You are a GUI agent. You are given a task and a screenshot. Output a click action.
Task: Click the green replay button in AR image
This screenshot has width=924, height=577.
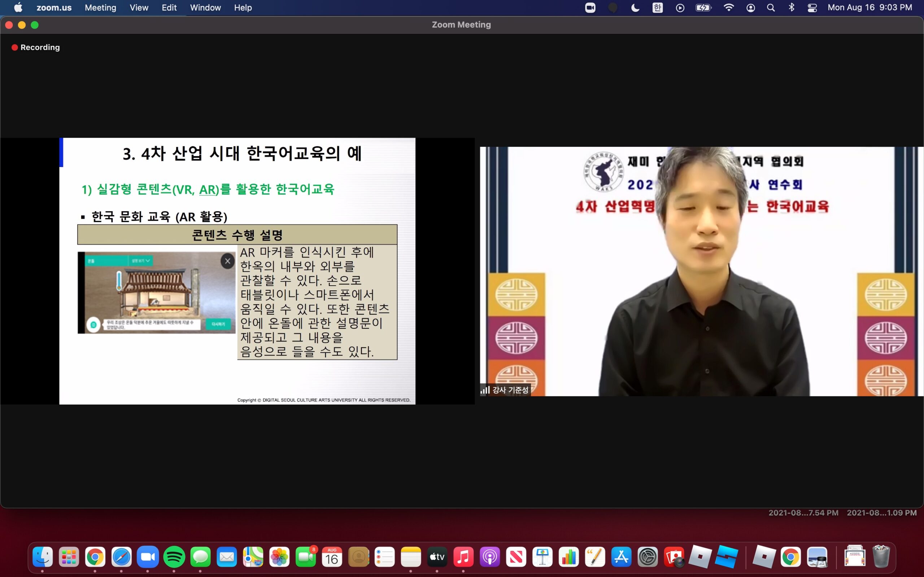[218, 324]
